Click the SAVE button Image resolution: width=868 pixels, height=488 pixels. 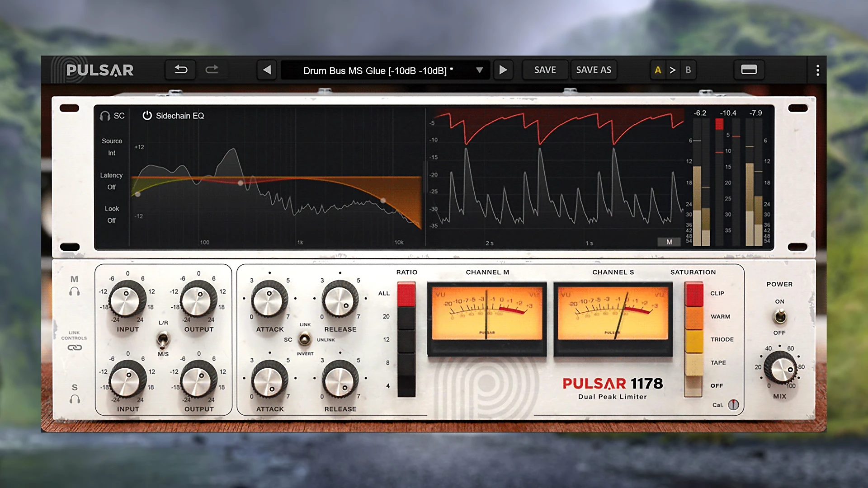(x=545, y=70)
